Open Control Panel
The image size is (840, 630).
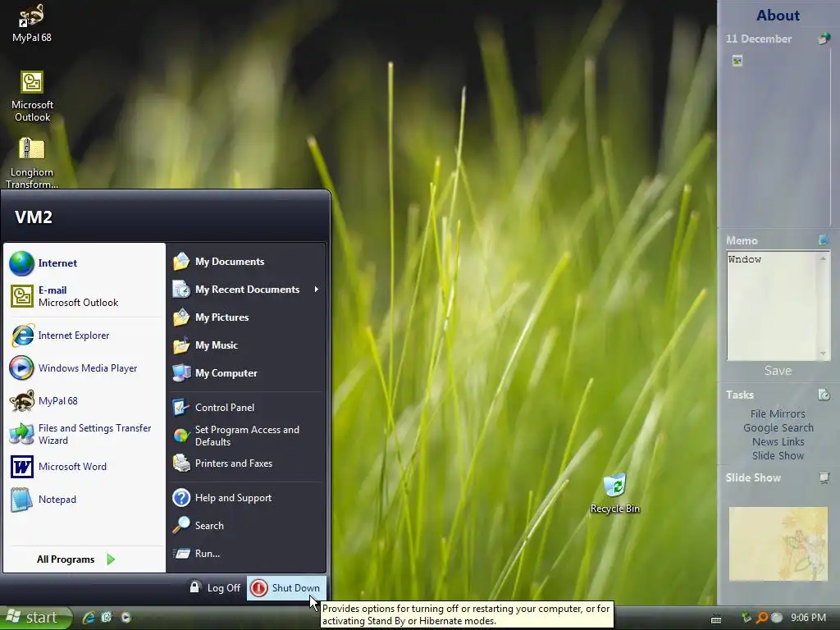(x=248, y=407)
